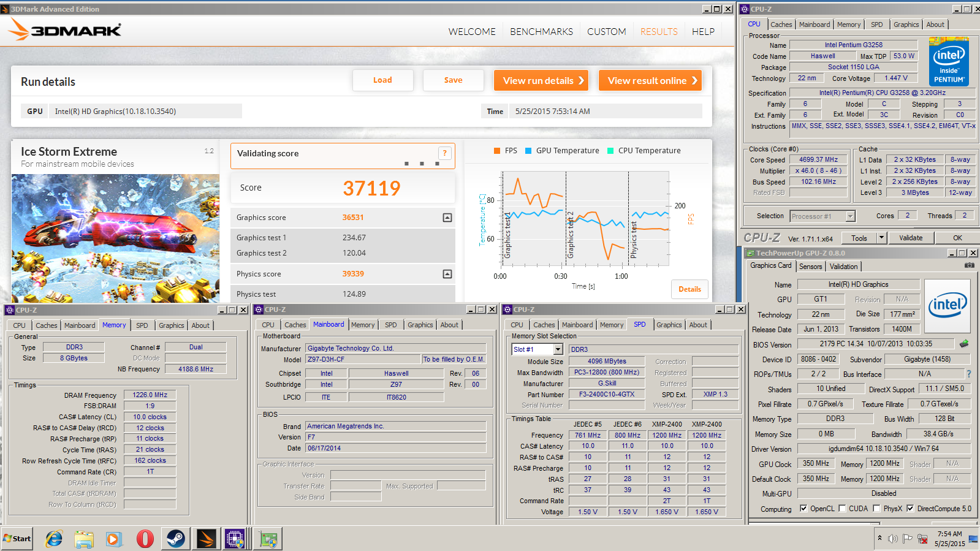
Task: Open About tab in CPU-Z Mainboard window
Action: tap(449, 325)
